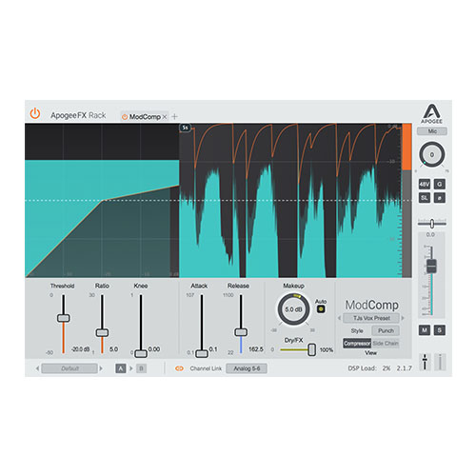Screen dimensions: 476x476
Task: Add a plugin with the plus icon
Action: click(174, 117)
